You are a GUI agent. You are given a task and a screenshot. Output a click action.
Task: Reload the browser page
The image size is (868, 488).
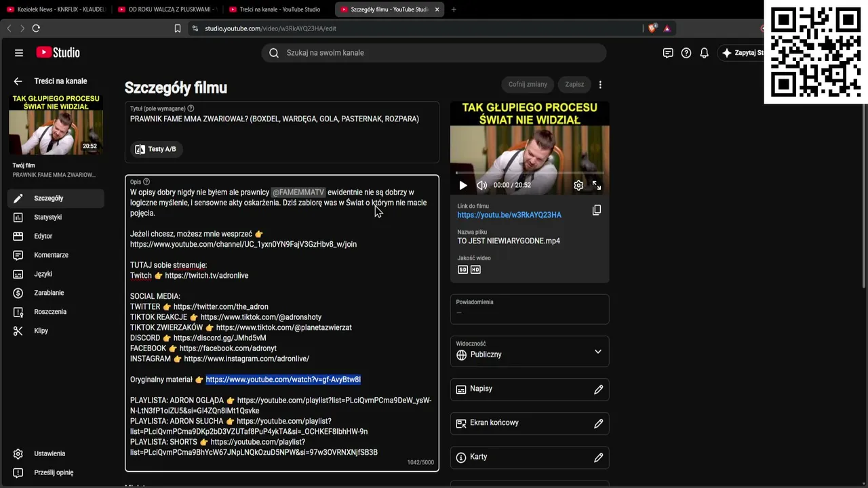[x=36, y=28]
